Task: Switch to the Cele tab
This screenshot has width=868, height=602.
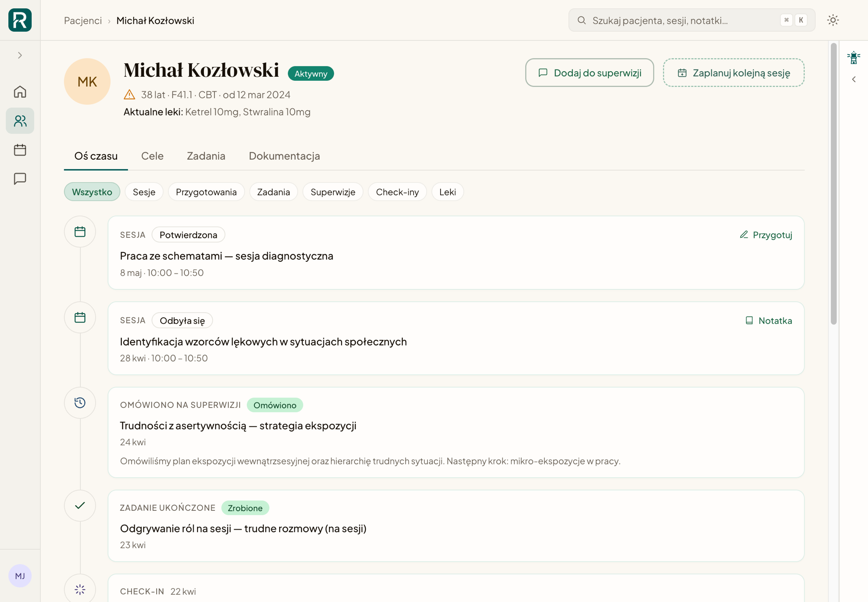Action: (x=152, y=156)
